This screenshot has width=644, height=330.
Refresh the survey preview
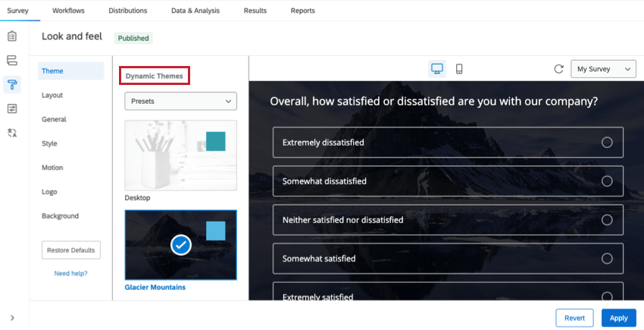(558, 69)
